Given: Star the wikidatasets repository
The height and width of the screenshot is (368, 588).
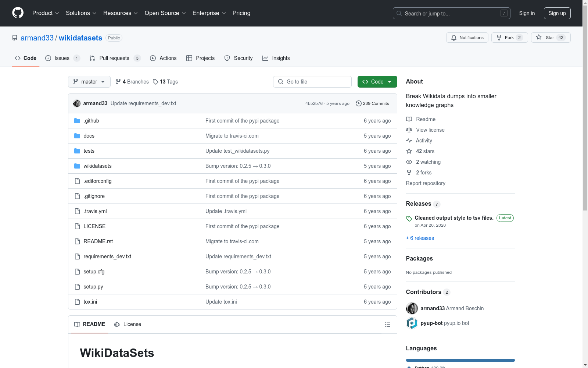Looking at the screenshot, I should (x=551, y=38).
